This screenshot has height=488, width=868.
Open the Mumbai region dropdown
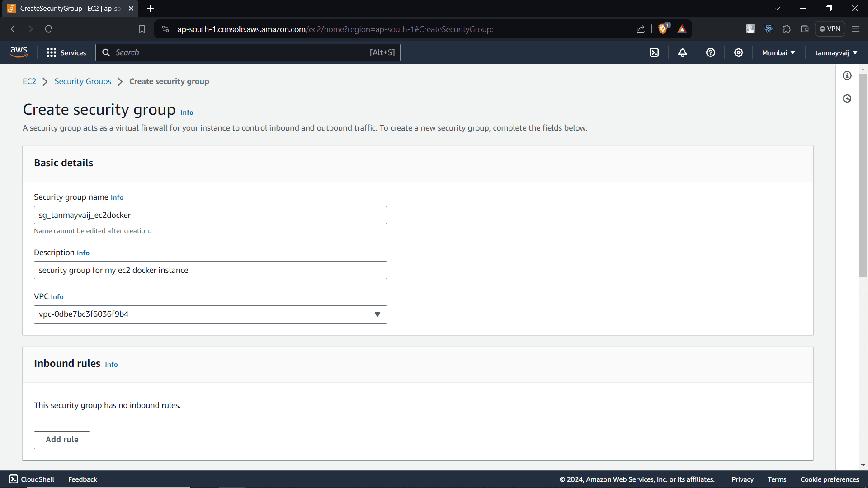tap(778, 52)
